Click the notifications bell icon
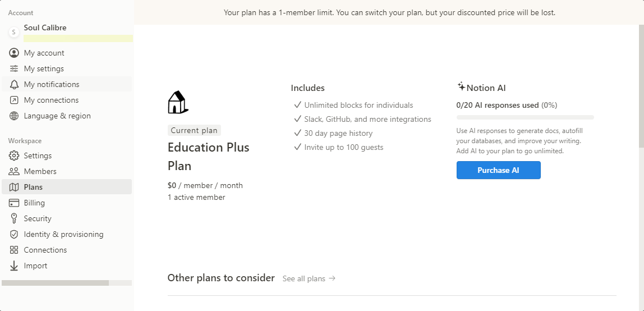The height and width of the screenshot is (311, 644). coord(14,84)
